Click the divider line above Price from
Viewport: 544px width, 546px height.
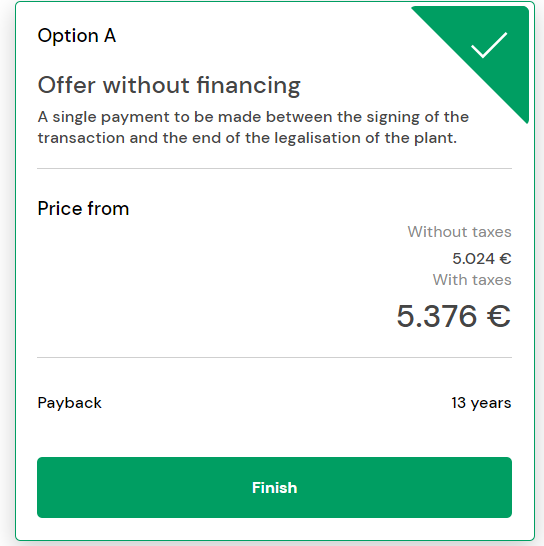click(274, 169)
